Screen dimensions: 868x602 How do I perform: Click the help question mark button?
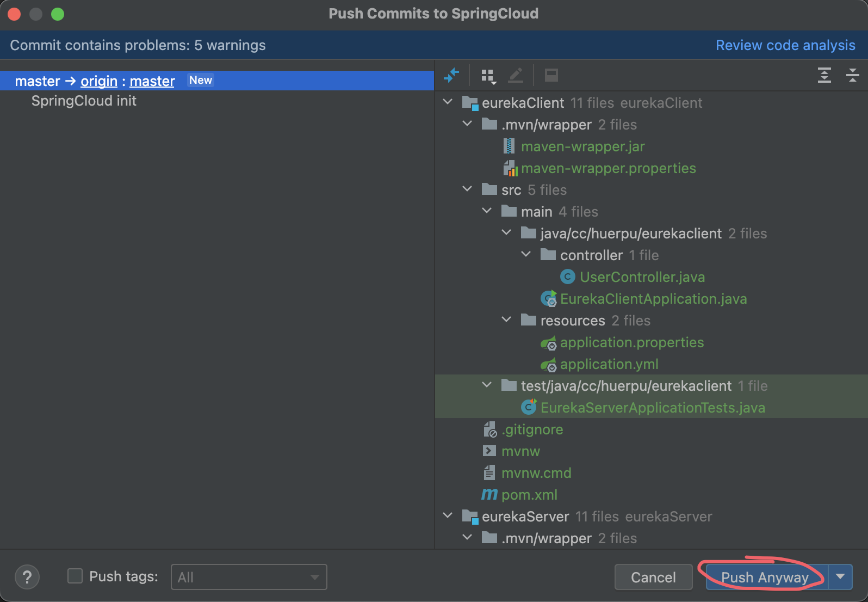[27, 577]
